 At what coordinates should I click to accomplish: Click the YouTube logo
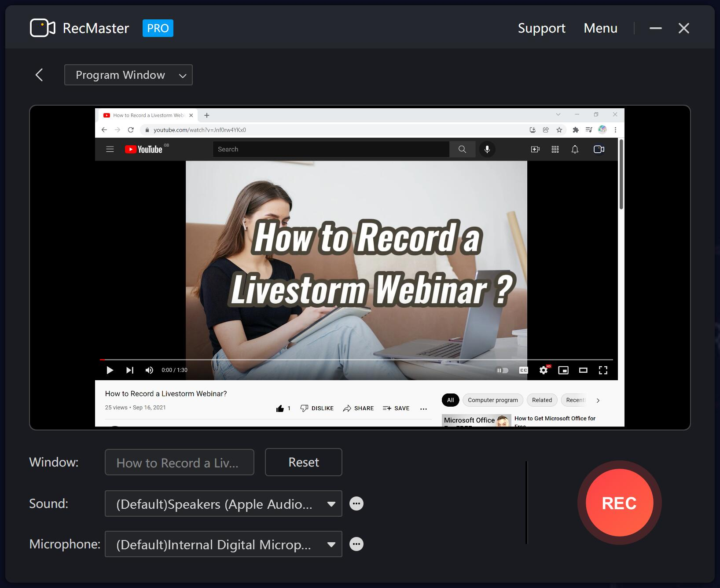(144, 149)
